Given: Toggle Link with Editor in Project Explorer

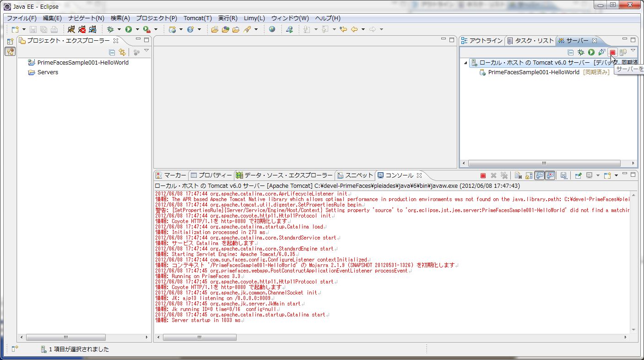Looking at the screenshot, I should [x=122, y=52].
